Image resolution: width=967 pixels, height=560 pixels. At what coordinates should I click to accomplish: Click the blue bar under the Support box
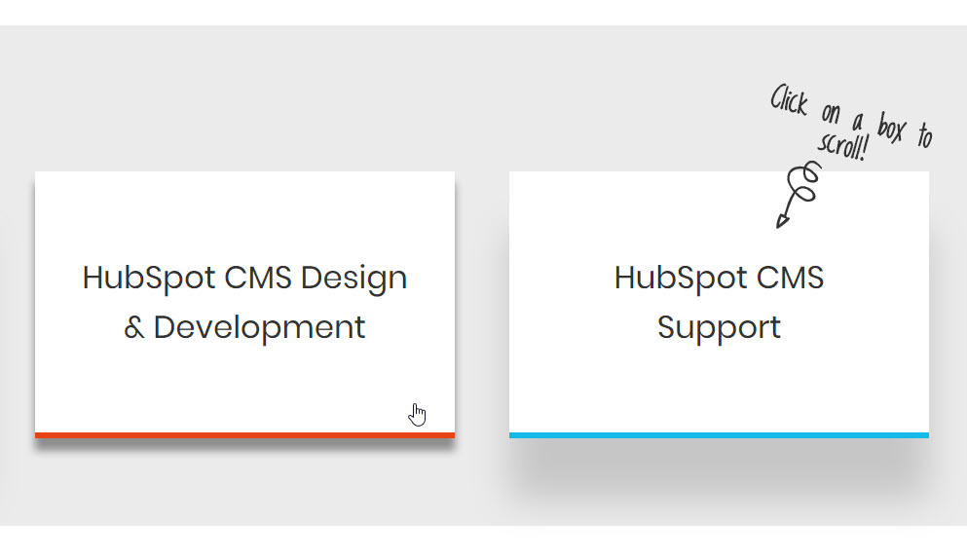point(719,434)
